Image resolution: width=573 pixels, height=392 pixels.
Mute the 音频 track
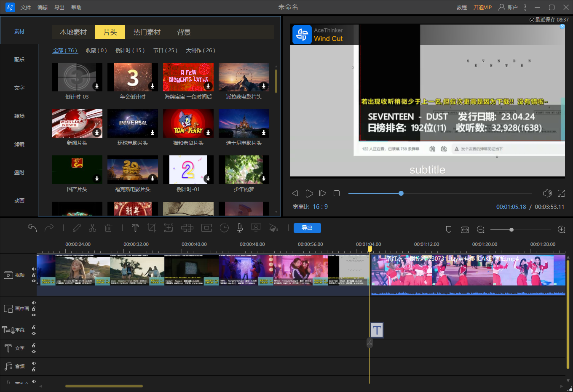coord(34,363)
